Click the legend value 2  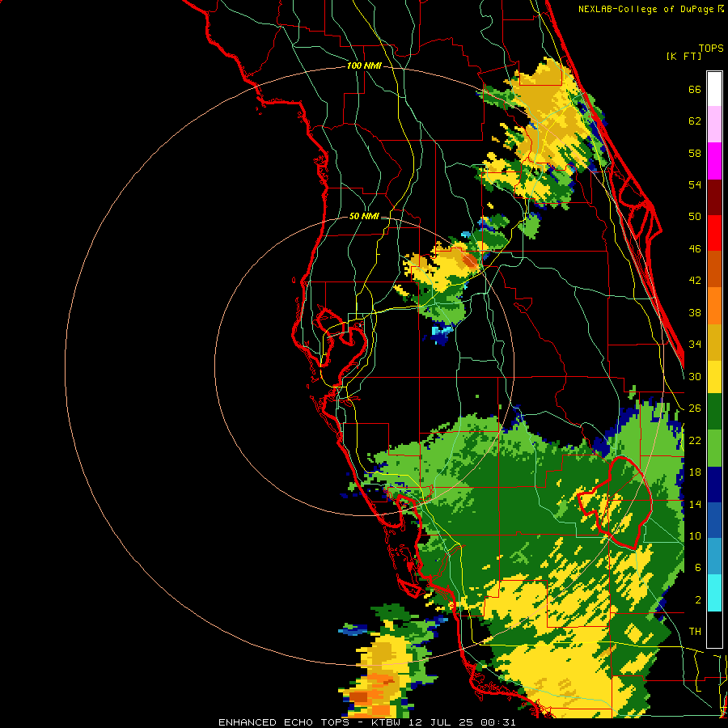(x=698, y=600)
